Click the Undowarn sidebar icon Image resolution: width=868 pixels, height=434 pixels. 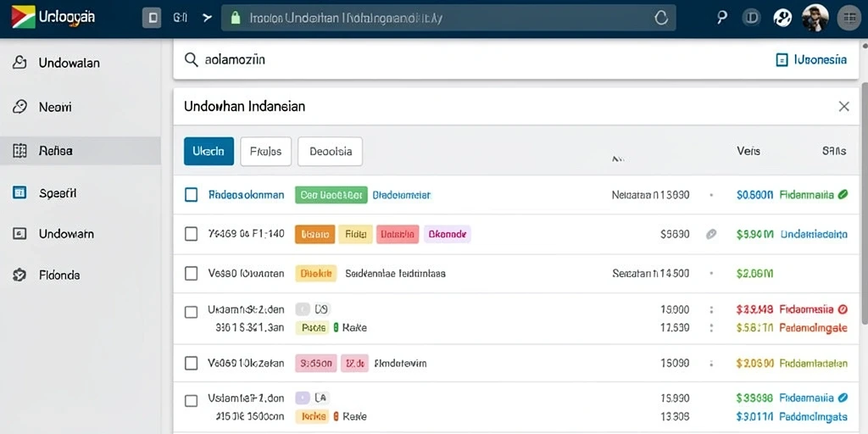[x=19, y=234]
